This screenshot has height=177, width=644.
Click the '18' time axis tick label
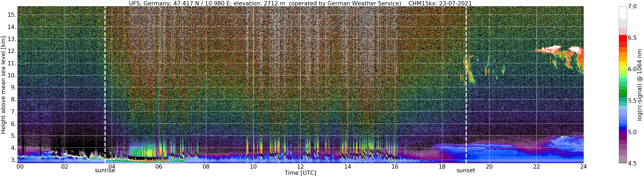(x=442, y=166)
